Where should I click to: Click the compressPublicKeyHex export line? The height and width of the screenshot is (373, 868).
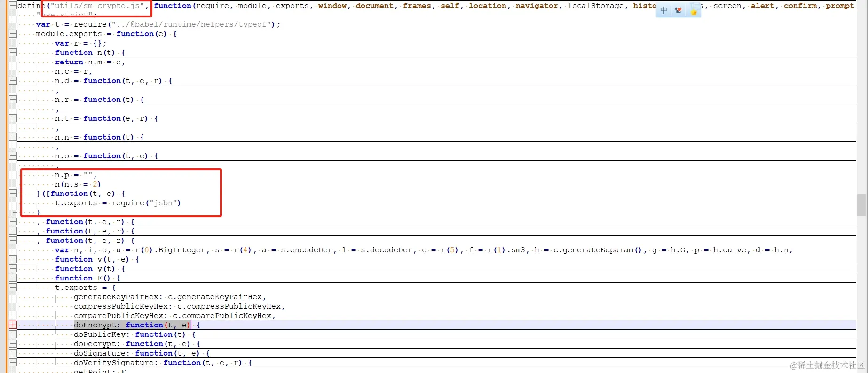point(180,306)
